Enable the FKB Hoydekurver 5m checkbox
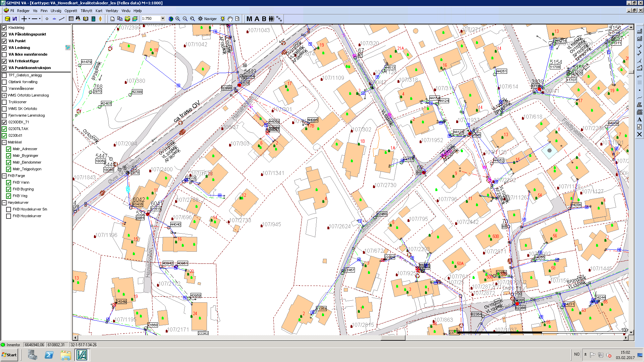Image resolution: width=644 pixels, height=362 pixels. click(x=9, y=209)
